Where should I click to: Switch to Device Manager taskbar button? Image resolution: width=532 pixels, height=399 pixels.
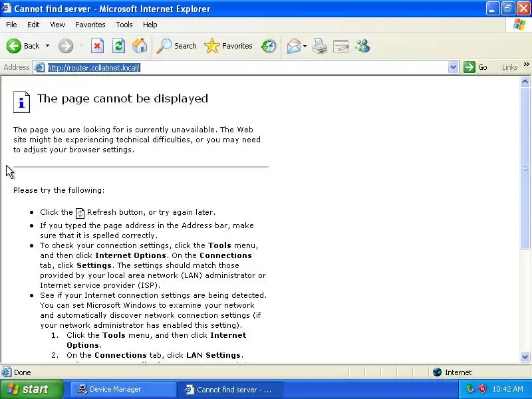[123, 389]
